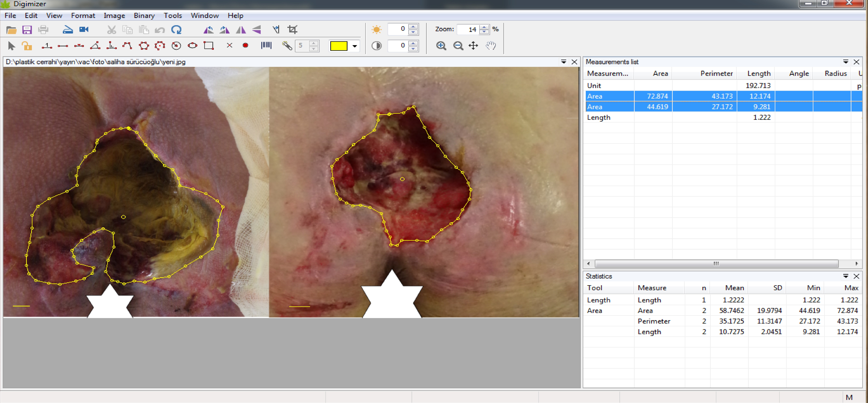The image size is (868, 403).
Task: Click the zoom out magnifier icon
Action: pyautogui.click(x=458, y=46)
